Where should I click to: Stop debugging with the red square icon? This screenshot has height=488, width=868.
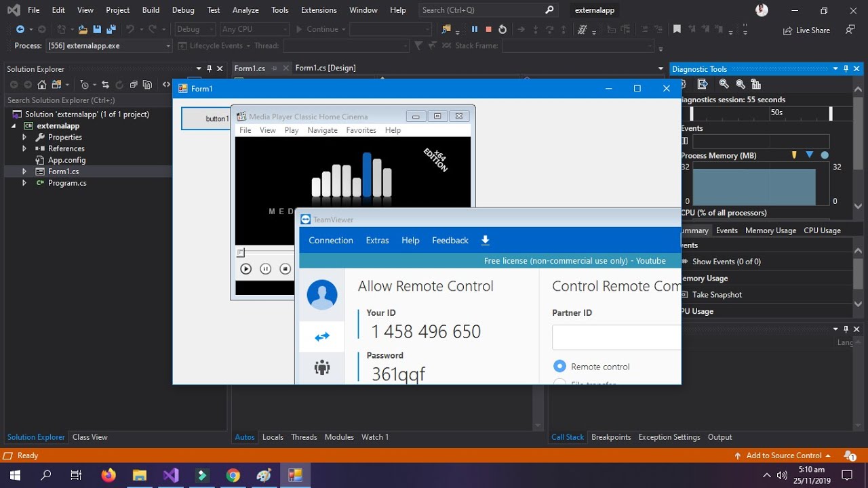pos(488,29)
